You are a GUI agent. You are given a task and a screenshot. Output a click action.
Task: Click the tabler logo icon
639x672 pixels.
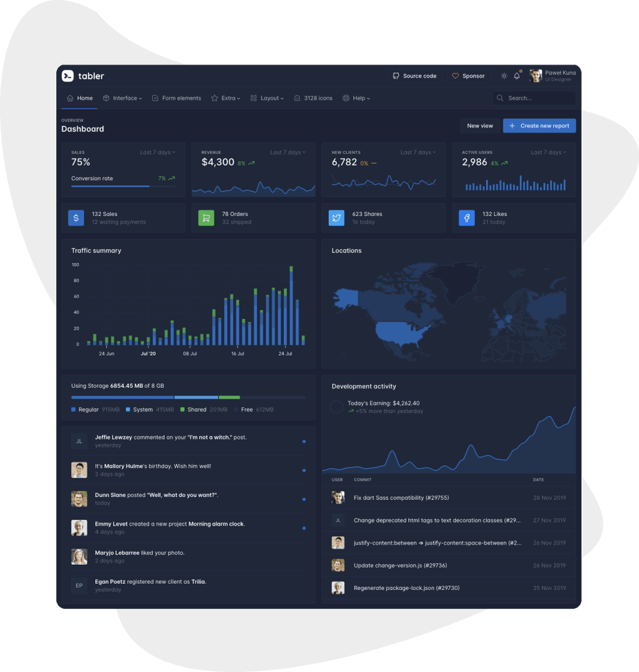[69, 76]
